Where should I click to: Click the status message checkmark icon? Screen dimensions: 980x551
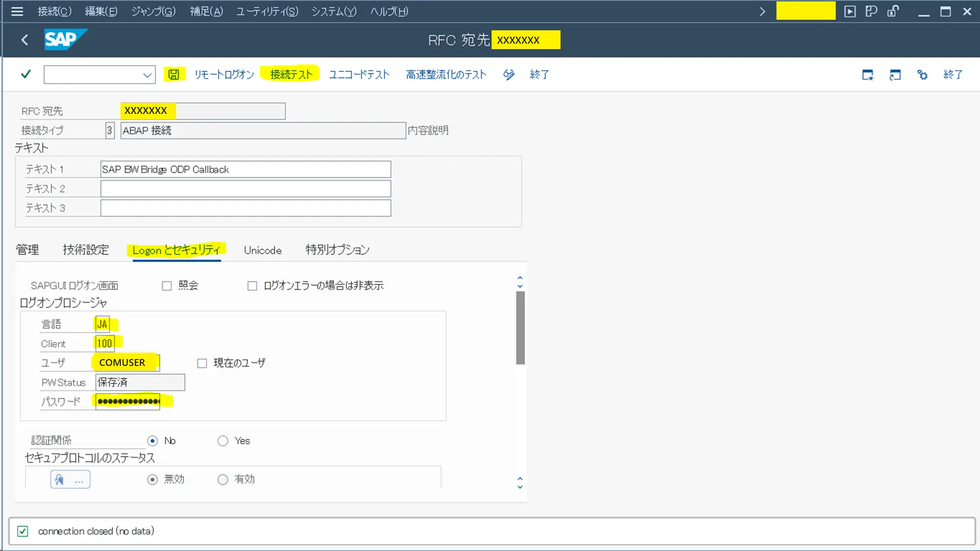pyautogui.click(x=23, y=531)
